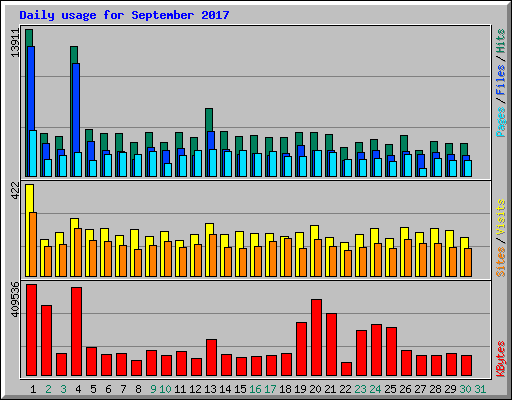Click day 31 on the date axis
This screenshot has height=400, width=512.
pyautogui.click(x=480, y=389)
